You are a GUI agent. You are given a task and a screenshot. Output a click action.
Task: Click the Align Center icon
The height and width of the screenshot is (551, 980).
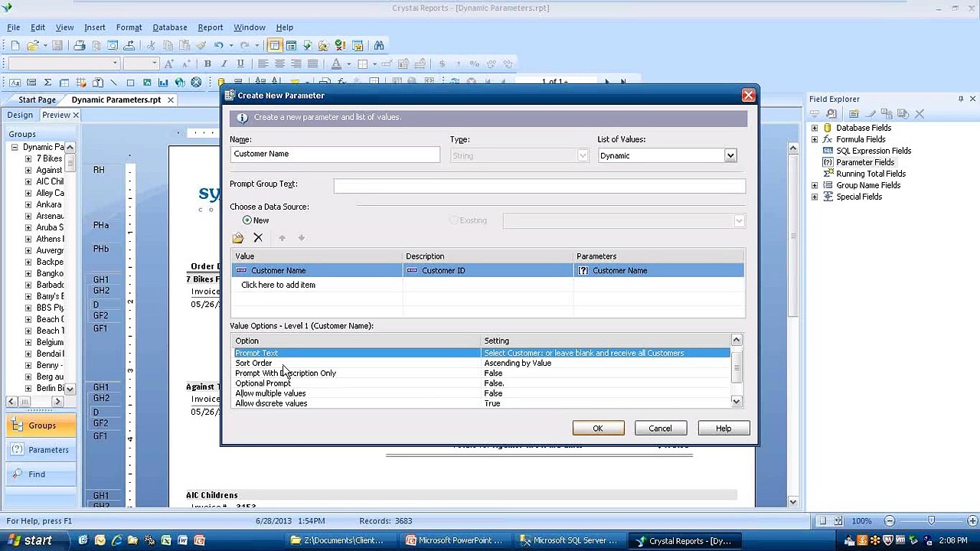point(279,64)
